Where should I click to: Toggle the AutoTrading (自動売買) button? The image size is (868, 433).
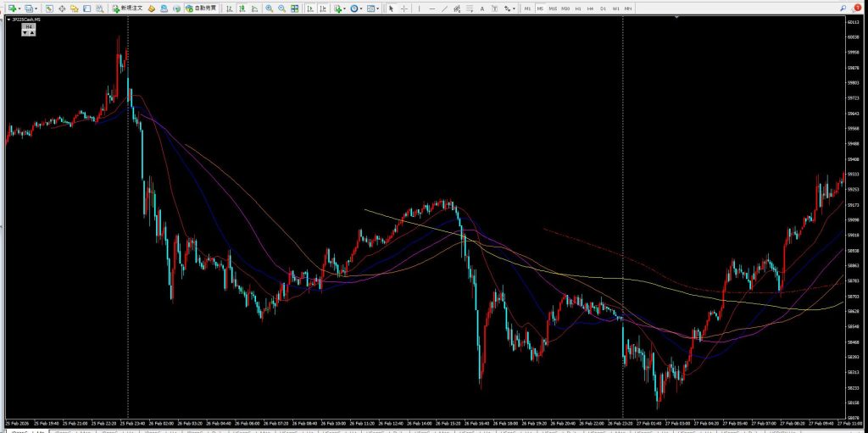200,8
